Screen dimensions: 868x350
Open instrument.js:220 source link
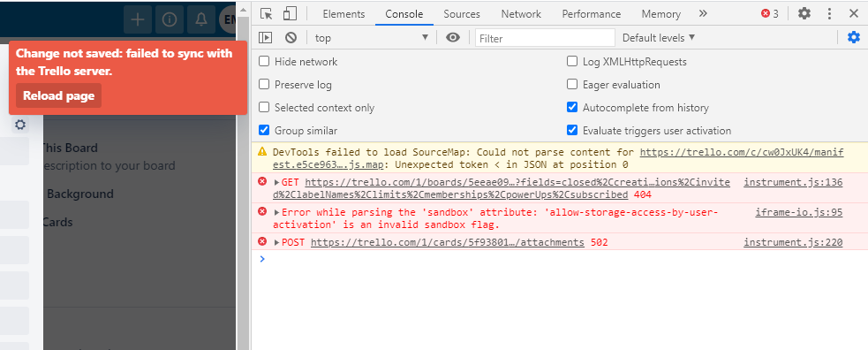[793, 242]
